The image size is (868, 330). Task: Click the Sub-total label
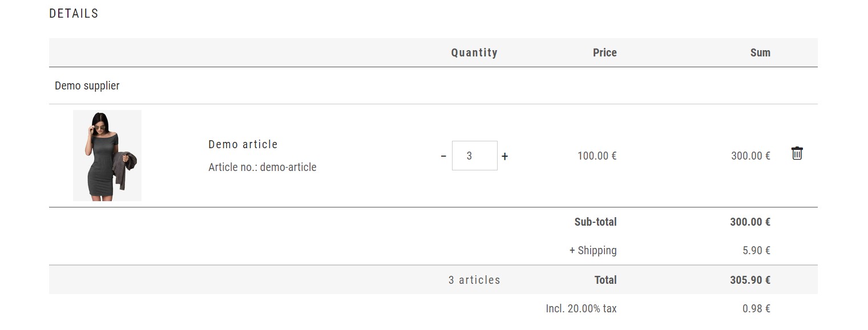click(x=596, y=222)
